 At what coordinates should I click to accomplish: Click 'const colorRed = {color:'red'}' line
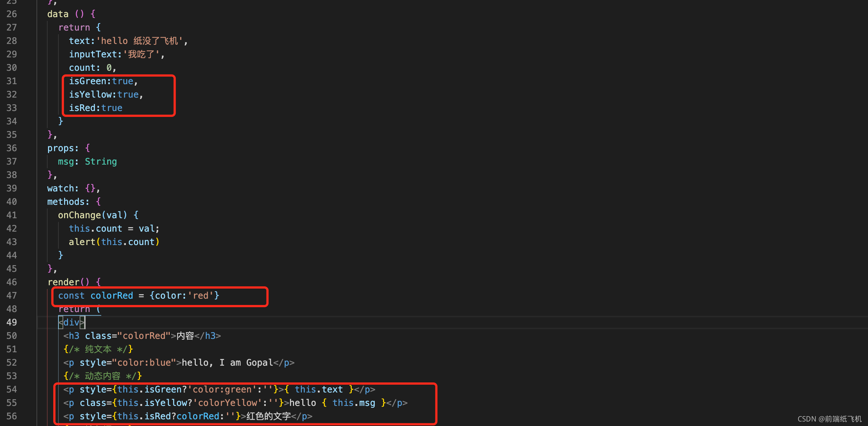[139, 296]
